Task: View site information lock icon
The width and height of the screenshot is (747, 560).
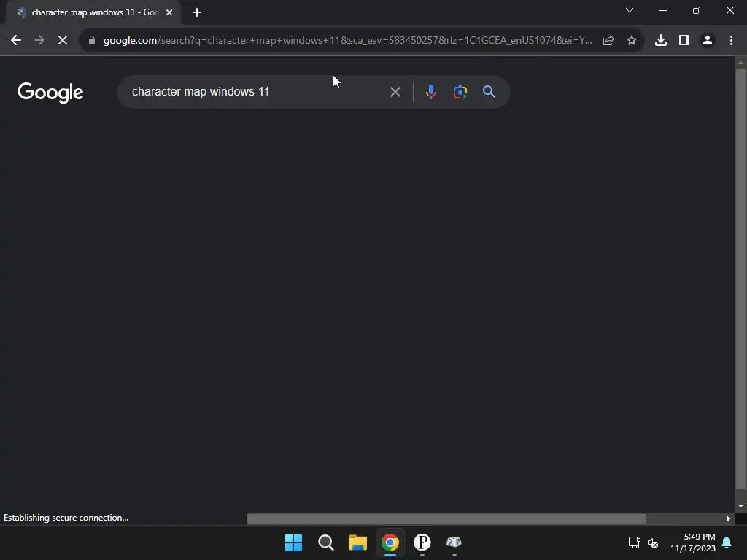Action: [92, 41]
